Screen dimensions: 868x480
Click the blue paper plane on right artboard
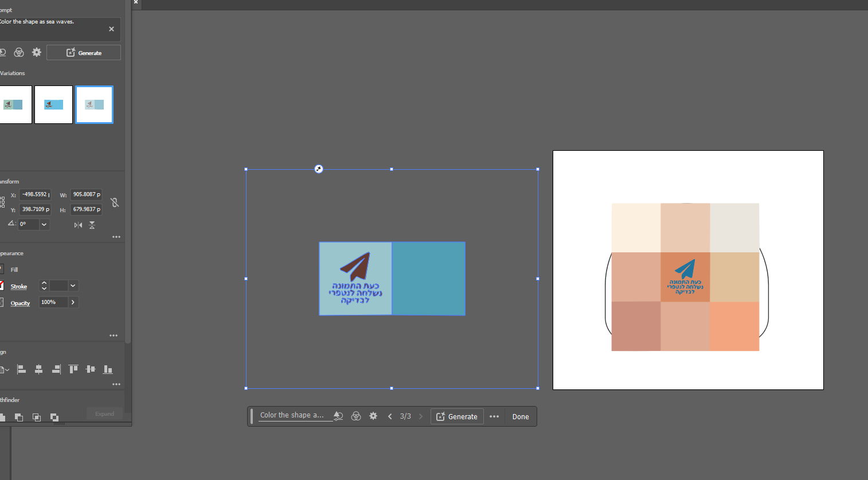[686, 269]
